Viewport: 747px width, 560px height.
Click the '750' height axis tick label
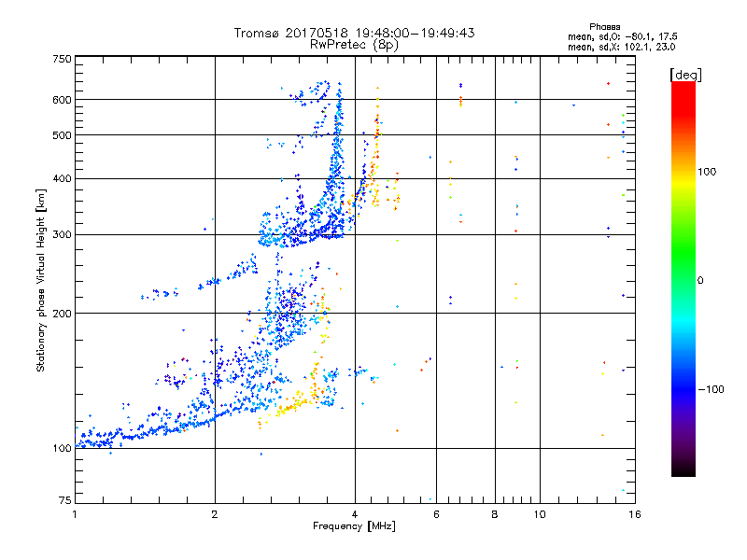tap(62, 59)
